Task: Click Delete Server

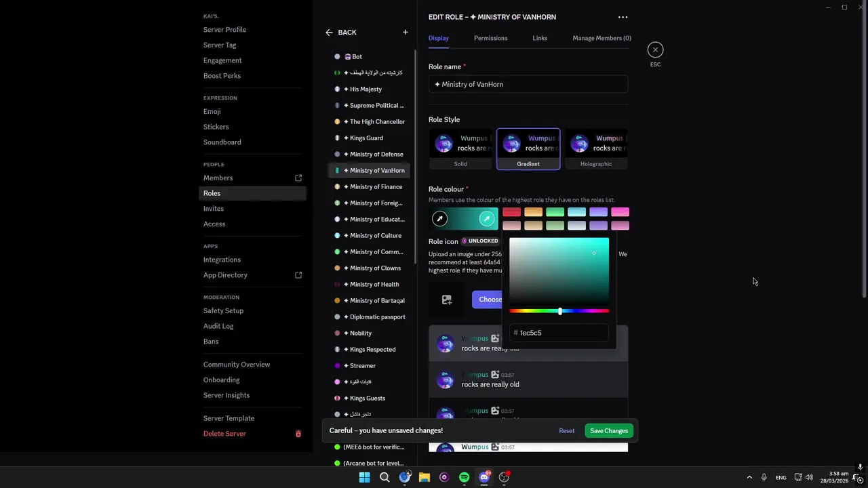Action: click(224, 434)
